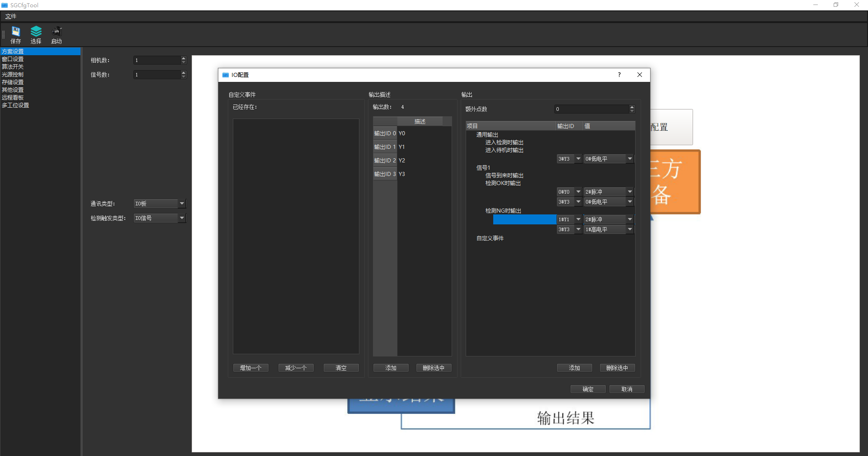The image size is (868, 456).
Task: Select the 输出ID 2 row header
Action: click(385, 161)
